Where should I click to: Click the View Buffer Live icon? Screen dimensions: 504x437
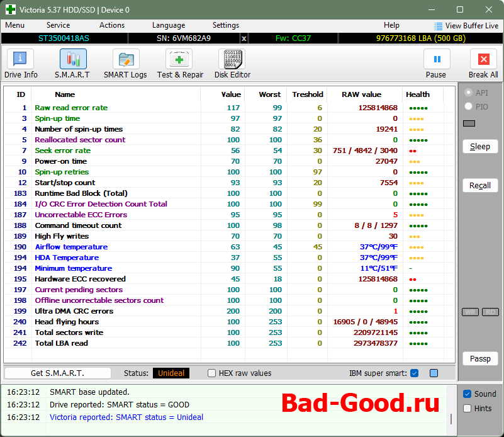coord(439,26)
